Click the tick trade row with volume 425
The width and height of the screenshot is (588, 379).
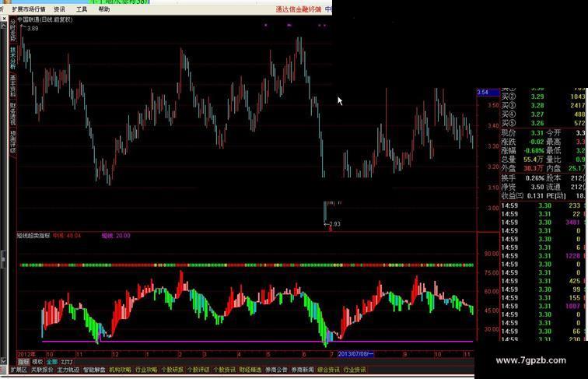[544, 281]
